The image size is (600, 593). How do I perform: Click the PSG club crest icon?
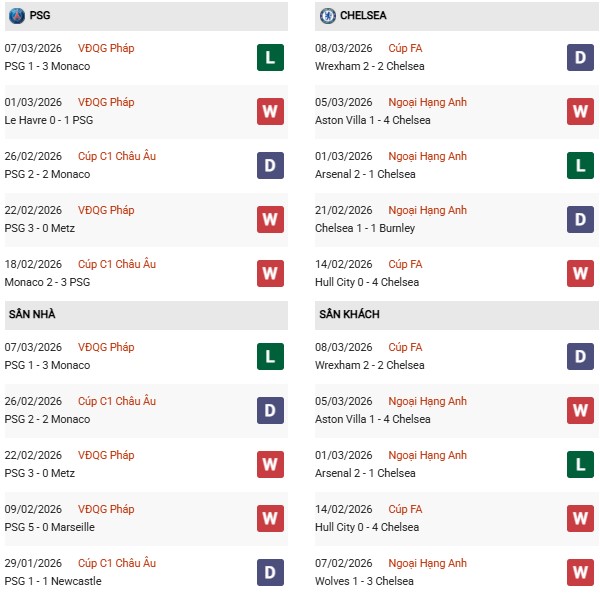pos(17,16)
